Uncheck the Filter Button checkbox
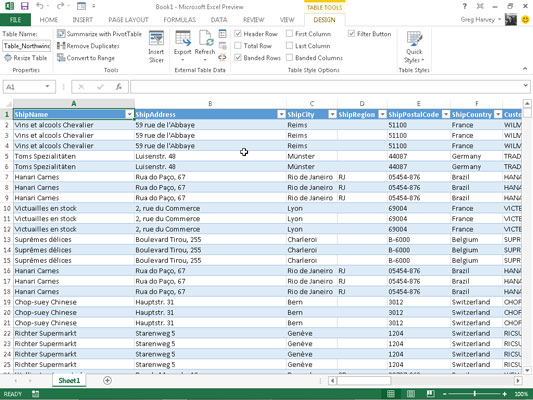Screen dimensions: 533x400 tap(351, 34)
